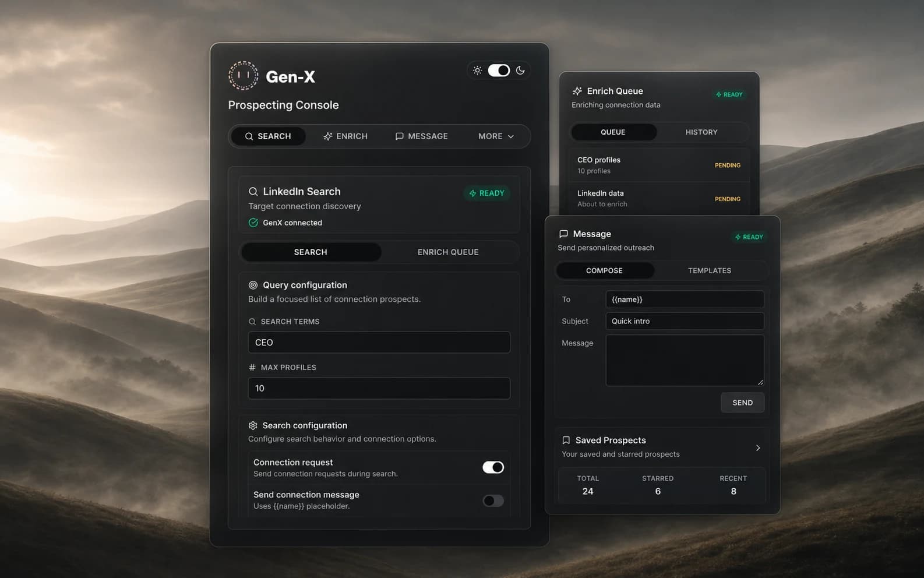Focus the Subject field with Quick intro
The height and width of the screenshot is (578, 924).
coord(685,321)
